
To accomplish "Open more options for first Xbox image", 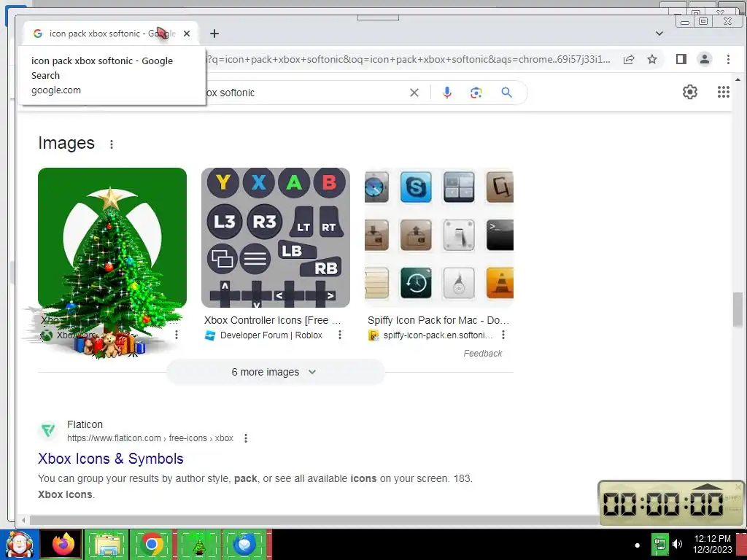I will pos(177,335).
